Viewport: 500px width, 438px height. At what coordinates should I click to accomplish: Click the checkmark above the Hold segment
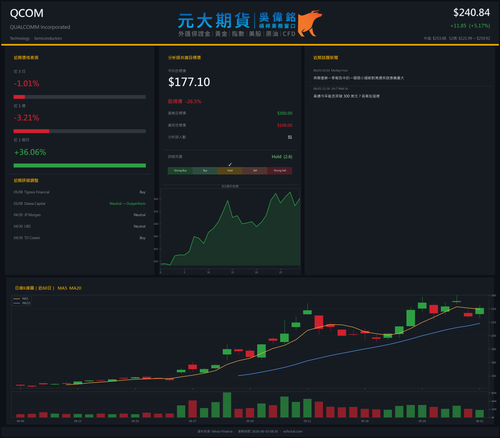tap(230, 164)
